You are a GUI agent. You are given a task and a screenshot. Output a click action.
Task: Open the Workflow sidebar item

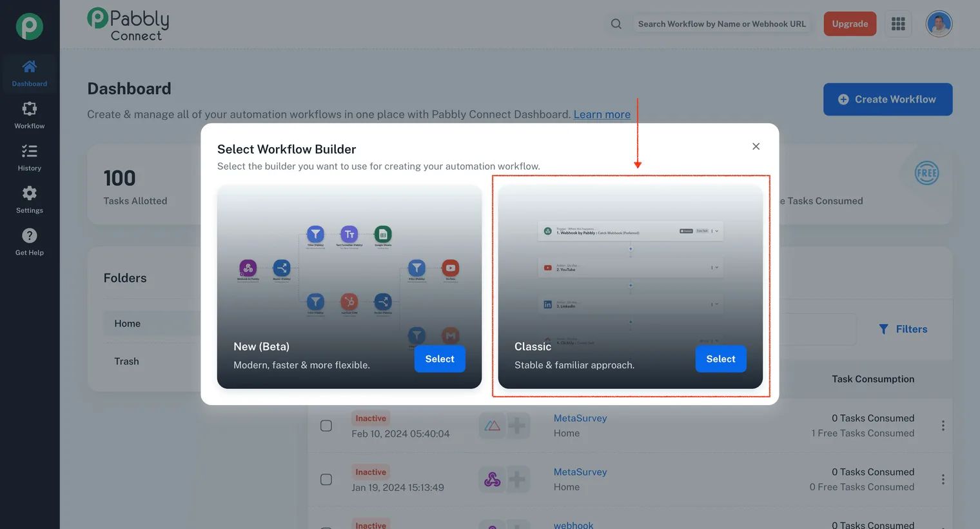[x=30, y=115]
